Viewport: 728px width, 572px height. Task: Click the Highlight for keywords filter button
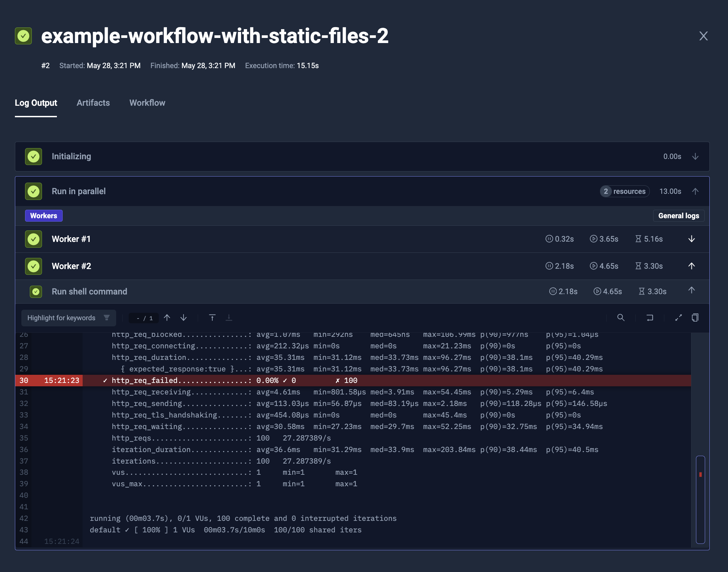[x=106, y=318]
